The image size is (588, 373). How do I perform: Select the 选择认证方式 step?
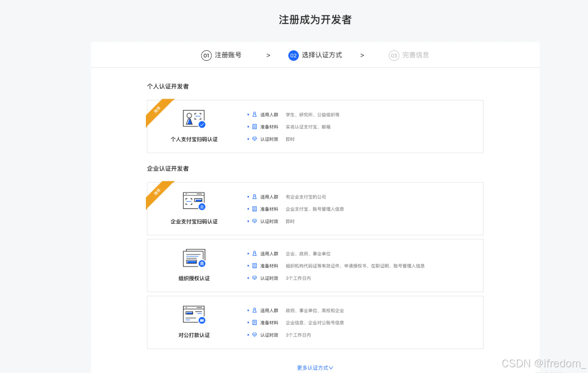[x=322, y=55]
